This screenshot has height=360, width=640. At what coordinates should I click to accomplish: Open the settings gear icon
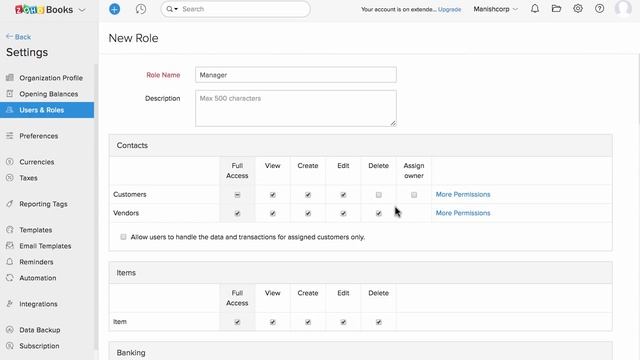click(578, 9)
